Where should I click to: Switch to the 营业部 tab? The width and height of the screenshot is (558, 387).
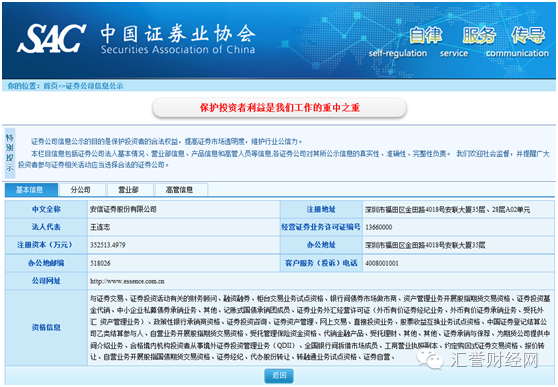(x=130, y=190)
